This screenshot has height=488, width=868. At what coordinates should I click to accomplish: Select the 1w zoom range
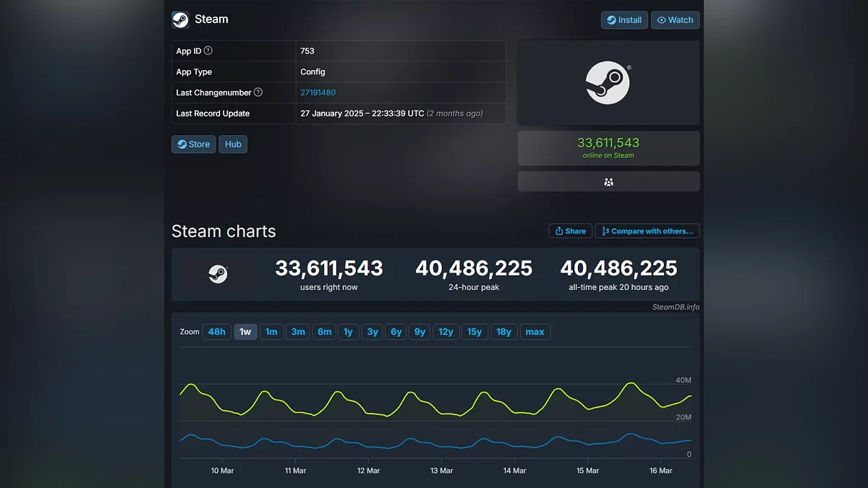[x=245, y=332]
